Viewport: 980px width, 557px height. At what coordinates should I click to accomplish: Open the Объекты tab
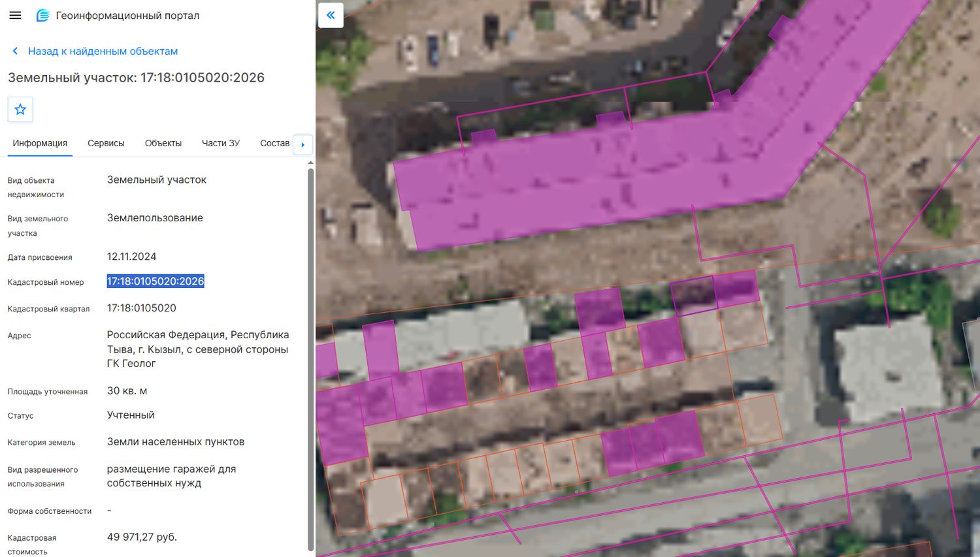point(163,143)
